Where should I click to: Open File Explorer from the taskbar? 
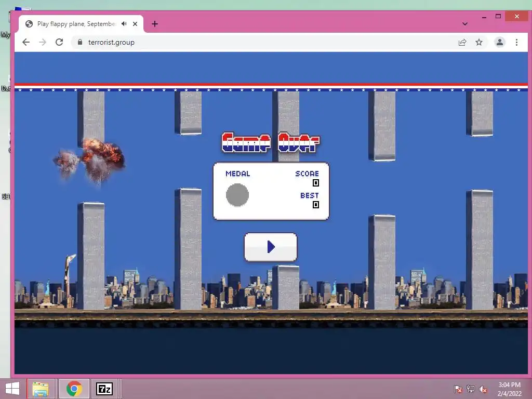[x=41, y=389]
